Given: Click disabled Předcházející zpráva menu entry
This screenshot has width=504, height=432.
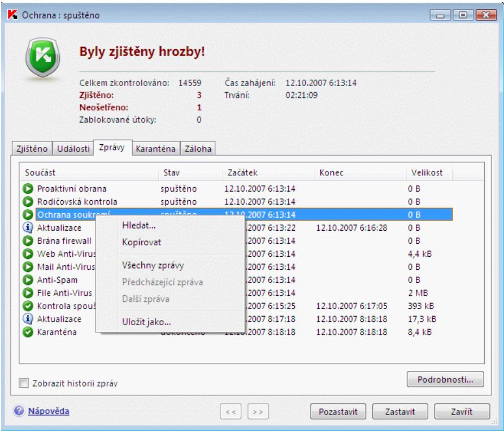Looking at the screenshot, I should click(x=171, y=282).
